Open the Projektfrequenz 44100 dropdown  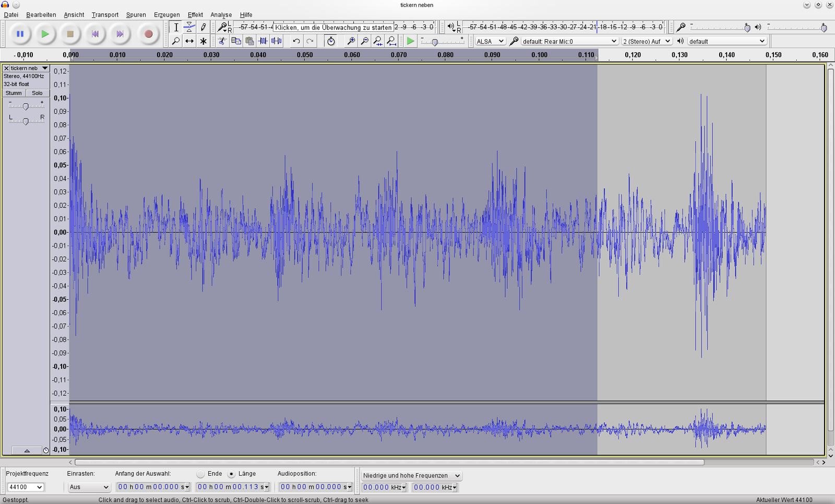[25, 487]
